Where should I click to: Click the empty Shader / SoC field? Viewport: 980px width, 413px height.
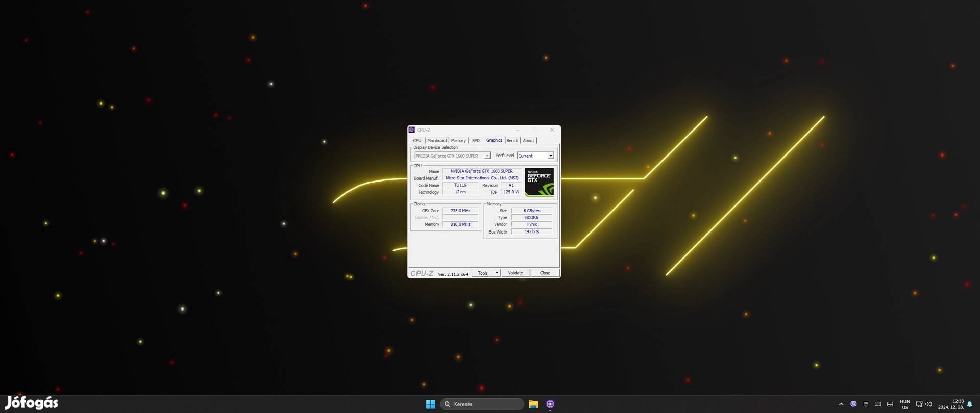pos(460,217)
